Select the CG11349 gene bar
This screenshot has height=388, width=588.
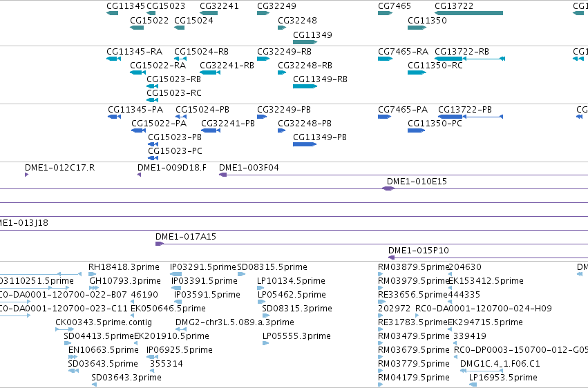pos(305,42)
